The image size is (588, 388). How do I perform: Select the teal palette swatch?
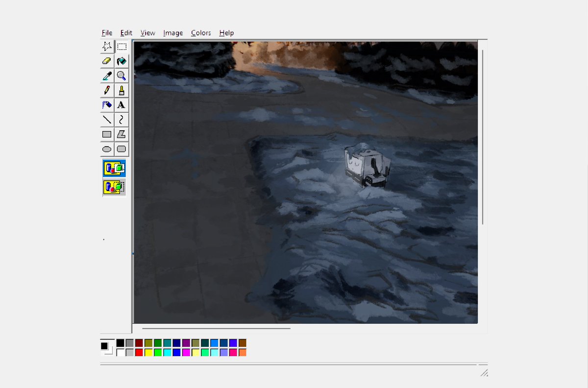(x=167, y=343)
